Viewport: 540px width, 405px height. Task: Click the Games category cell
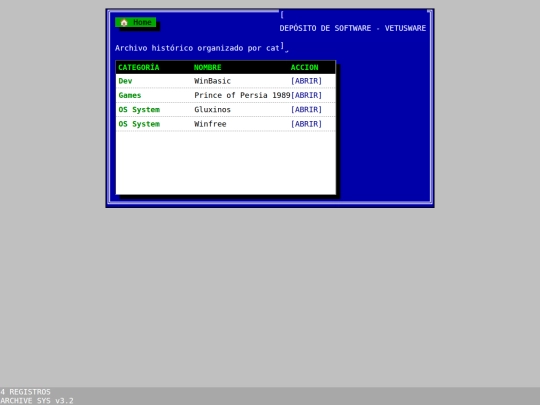130,95
